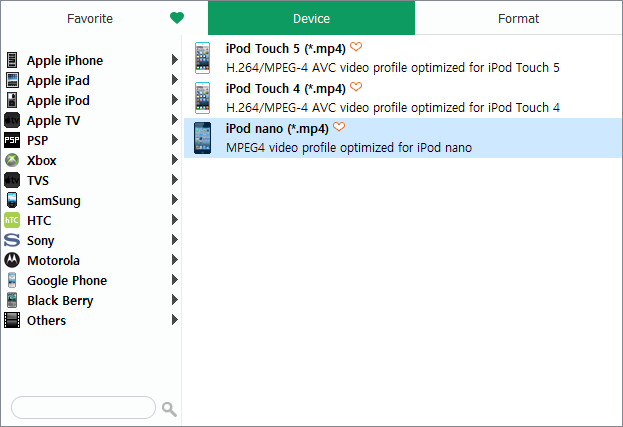Click the Xbox logo icon
This screenshot has width=623, height=427.
[x=12, y=160]
